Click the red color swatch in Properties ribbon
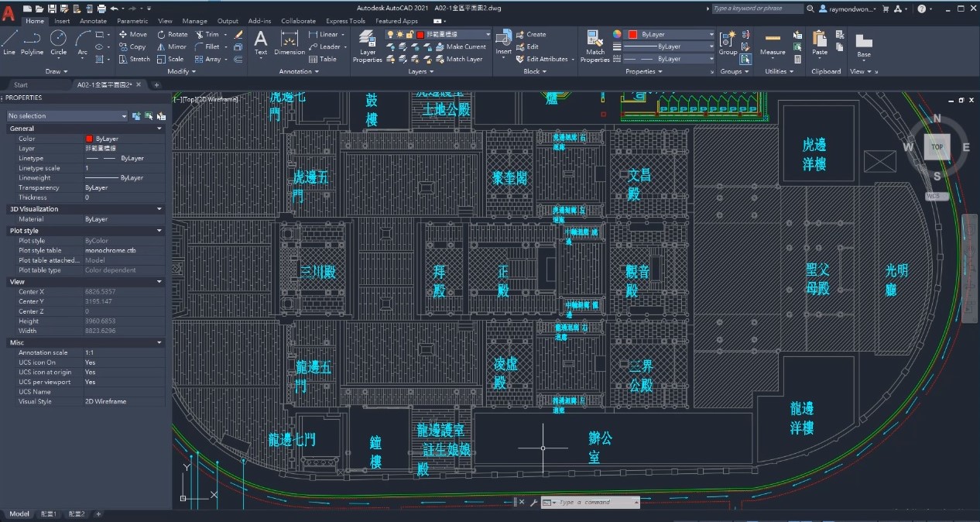980x522 pixels. (x=632, y=35)
